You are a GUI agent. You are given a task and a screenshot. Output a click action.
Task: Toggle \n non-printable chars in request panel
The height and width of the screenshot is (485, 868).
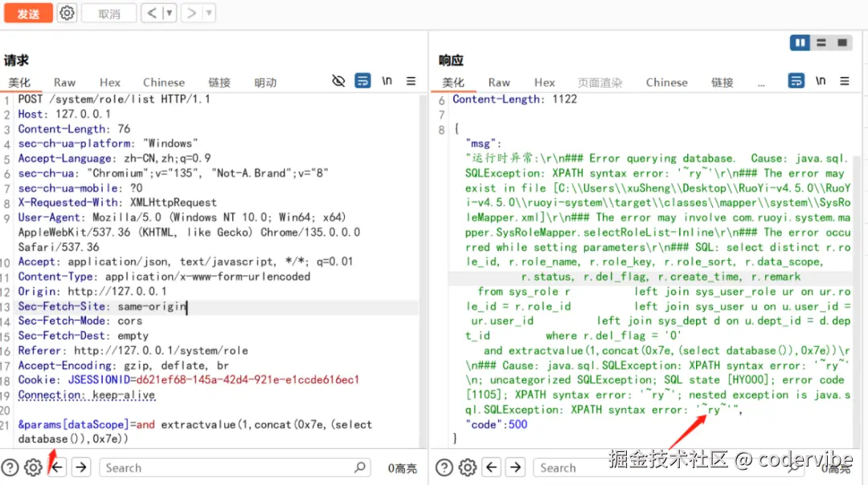[x=387, y=81]
